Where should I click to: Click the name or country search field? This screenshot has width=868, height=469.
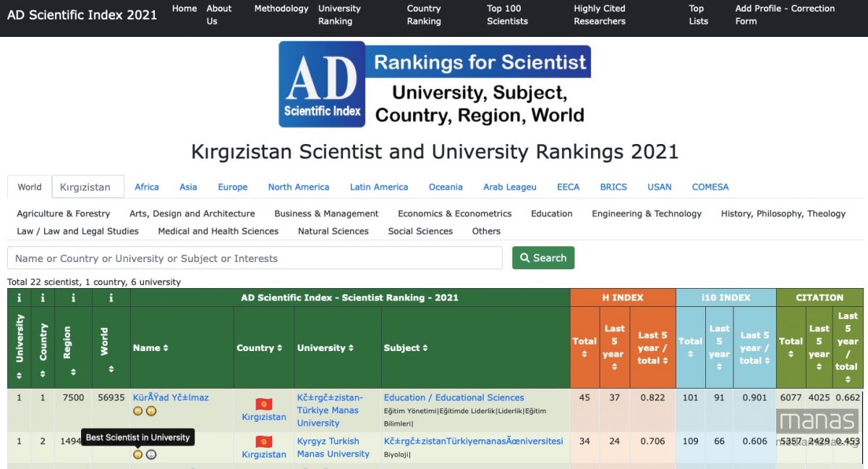255,258
